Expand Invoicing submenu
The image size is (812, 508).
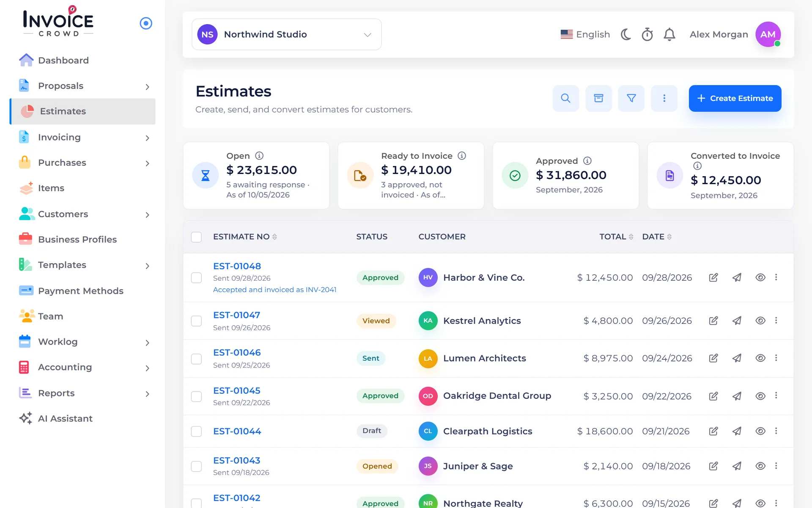tap(147, 138)
